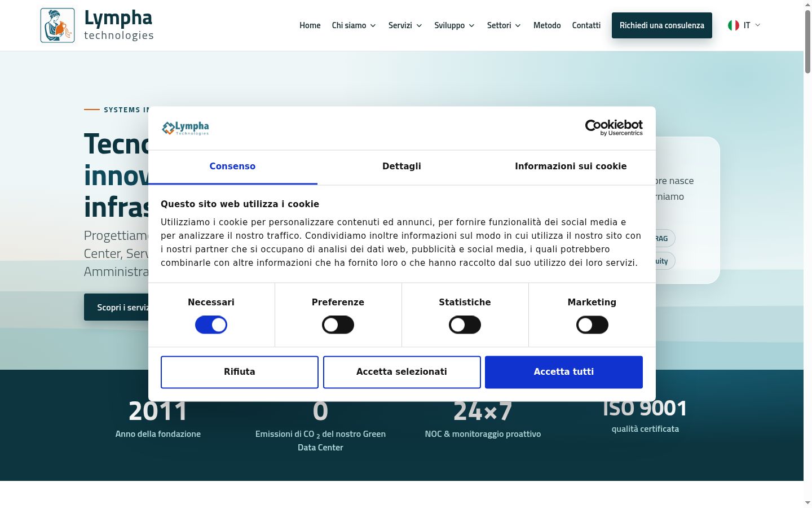Turn on the Statistiche cookies switch
Screen dimensions: 812x508
click(x=465, y=325)
